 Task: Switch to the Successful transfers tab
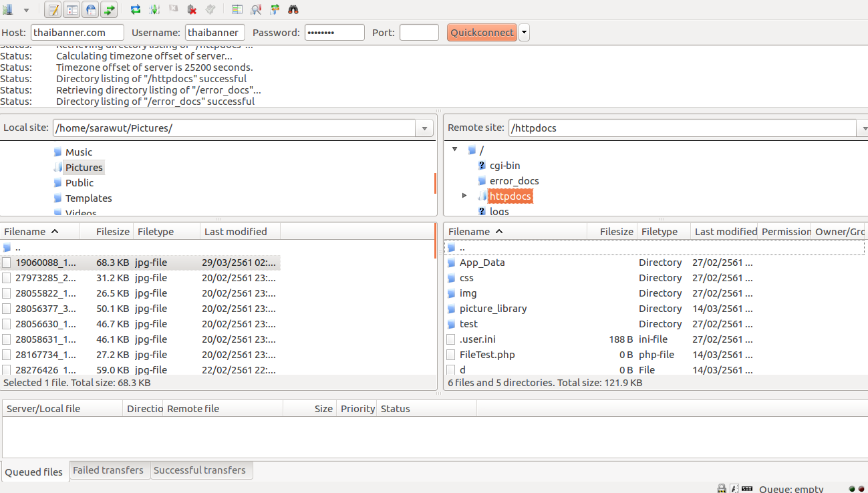pyautogui.click(x=200, y=470)
